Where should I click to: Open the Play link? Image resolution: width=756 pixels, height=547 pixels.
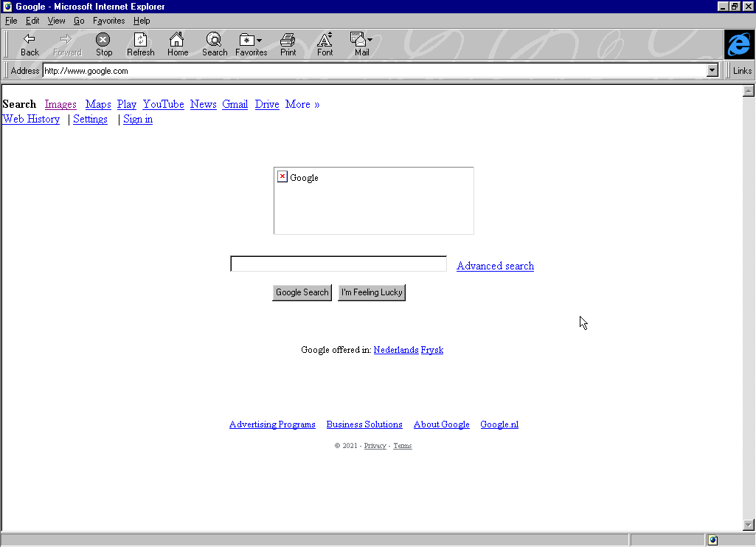[126, 104]
